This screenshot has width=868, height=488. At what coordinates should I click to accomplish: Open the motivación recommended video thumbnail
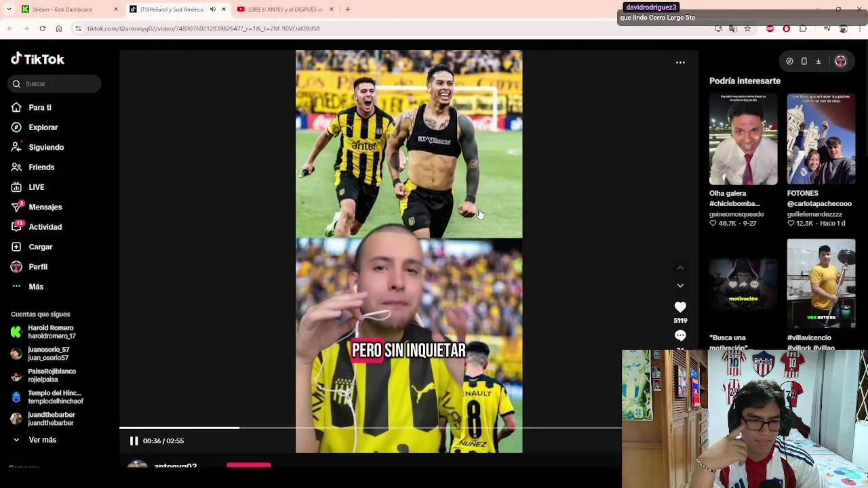(743, 283)
